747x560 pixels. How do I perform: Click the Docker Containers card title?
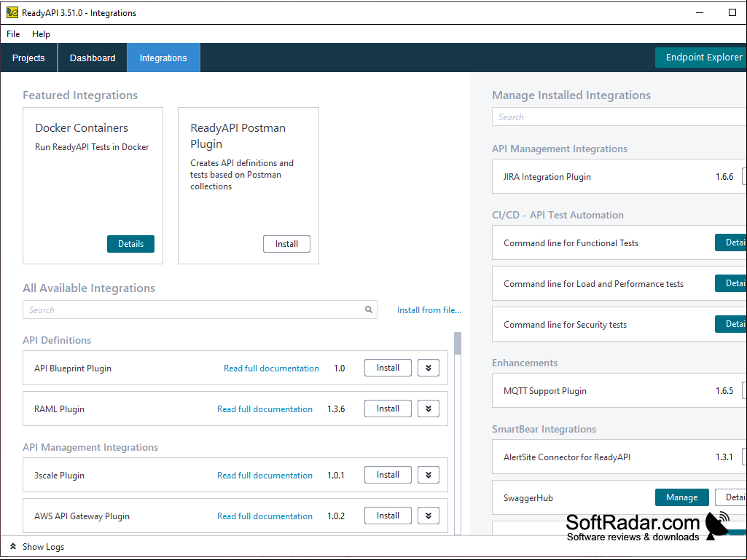coord(82,127)
